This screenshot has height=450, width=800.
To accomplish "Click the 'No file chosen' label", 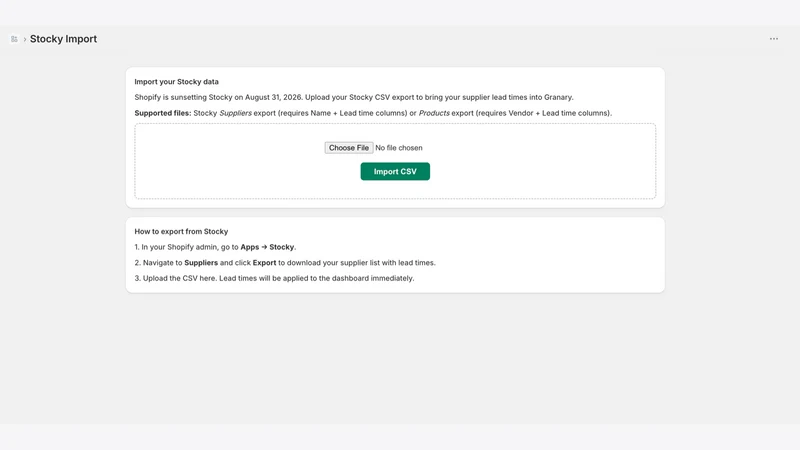I will pos(398,147).
